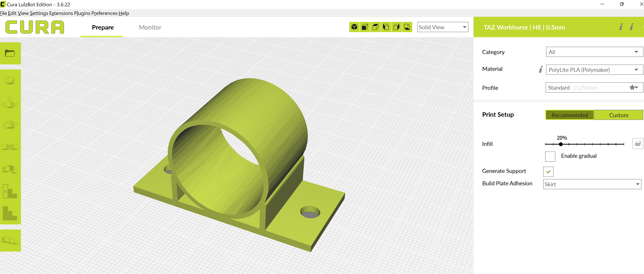The image size is (644, 274).
Task: Switch to the Monitor tab
Action: [x=150, y=27]
